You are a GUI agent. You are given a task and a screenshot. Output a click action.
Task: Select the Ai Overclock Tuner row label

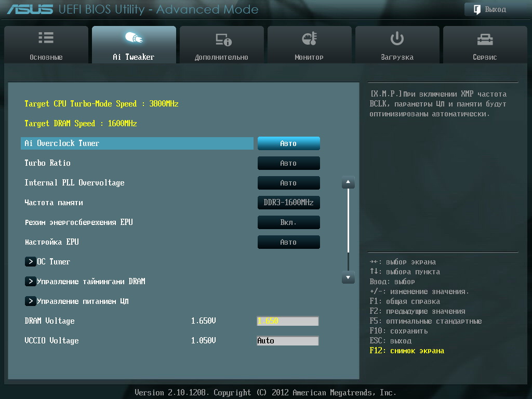(137, 143)
